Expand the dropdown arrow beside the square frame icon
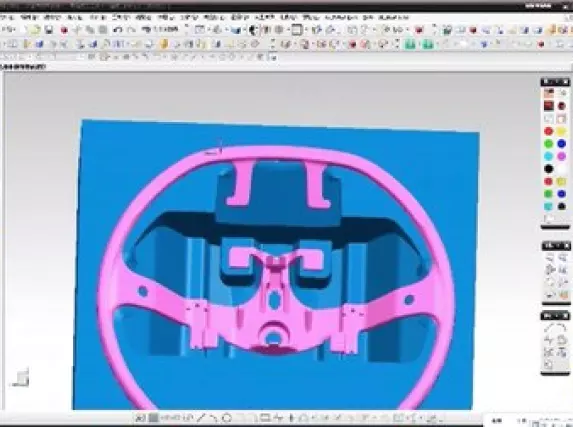The width and height of the screenshot is (573, 427). point(305,30)
